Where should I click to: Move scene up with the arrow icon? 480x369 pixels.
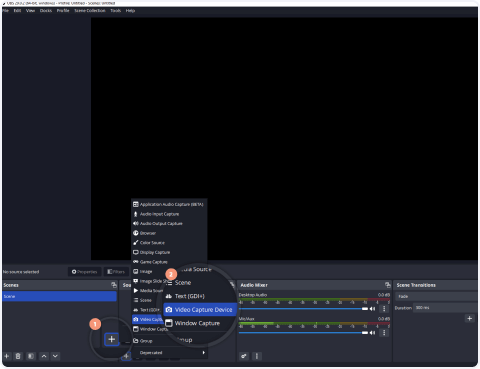[44, 356]
